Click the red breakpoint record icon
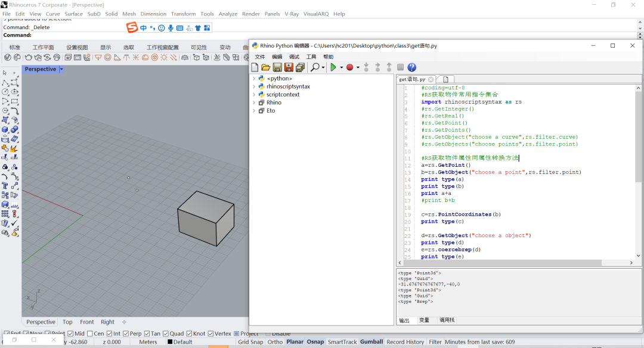644x348 pixels. pos(350,67)
